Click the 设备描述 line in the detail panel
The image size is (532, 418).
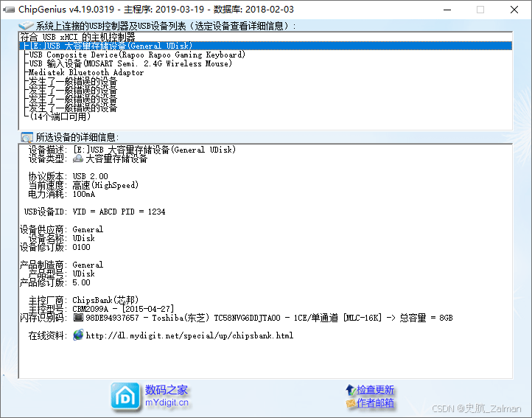132,150
